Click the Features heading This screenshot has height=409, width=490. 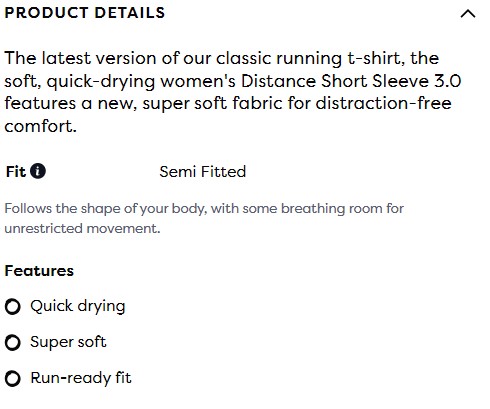[x=39, y=271]
